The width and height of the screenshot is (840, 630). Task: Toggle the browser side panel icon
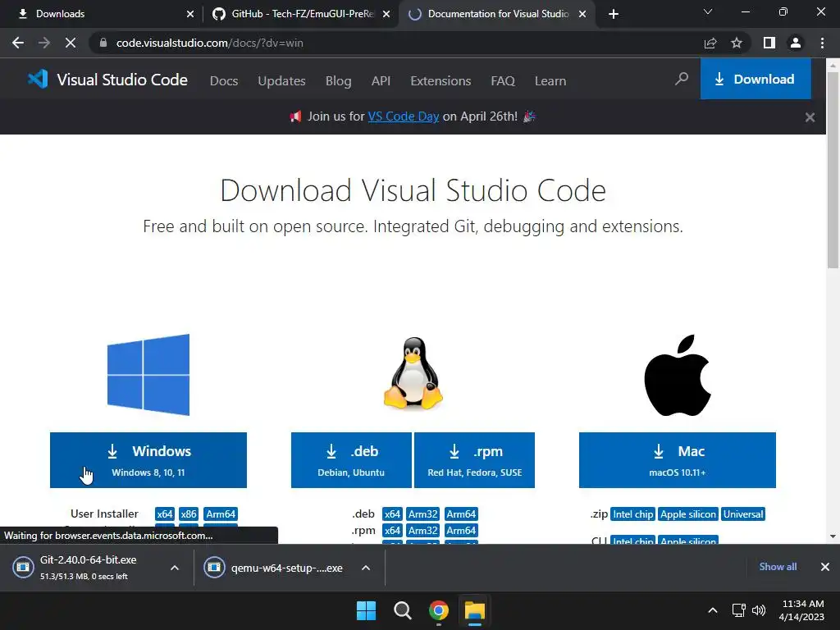[x=769, y=43]
